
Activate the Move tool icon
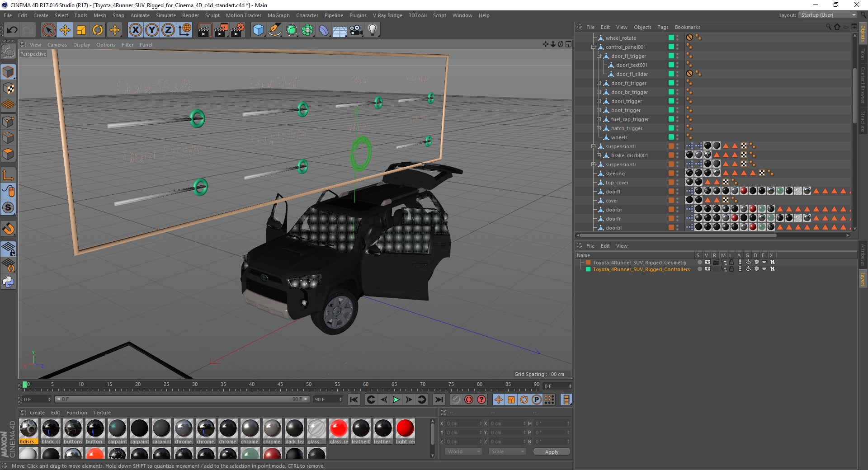65,30
